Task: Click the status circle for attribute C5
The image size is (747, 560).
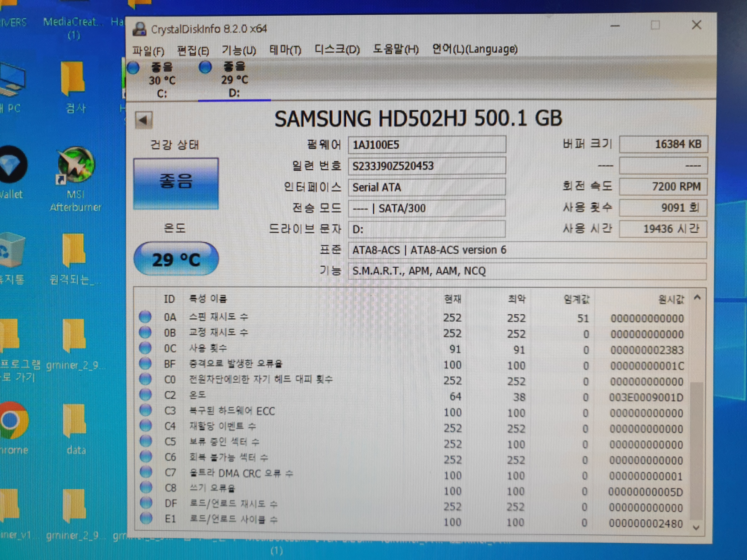Action: (x=146, y=441)
